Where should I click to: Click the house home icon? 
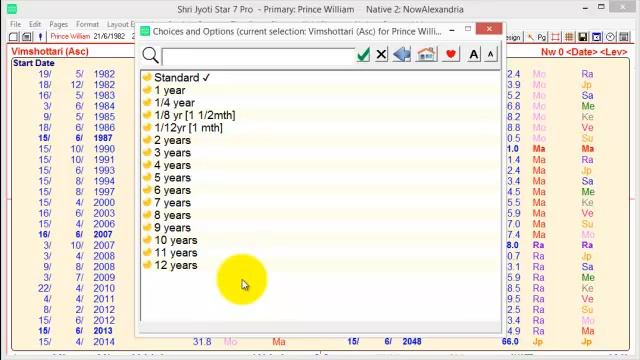pos(426,54)
